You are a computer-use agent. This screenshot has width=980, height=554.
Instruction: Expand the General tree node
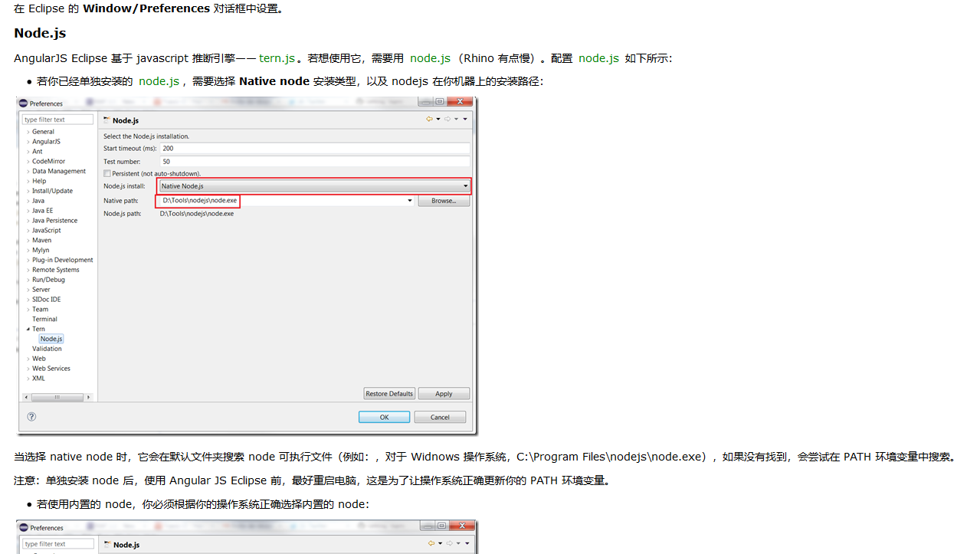click(x=28, y=132)
